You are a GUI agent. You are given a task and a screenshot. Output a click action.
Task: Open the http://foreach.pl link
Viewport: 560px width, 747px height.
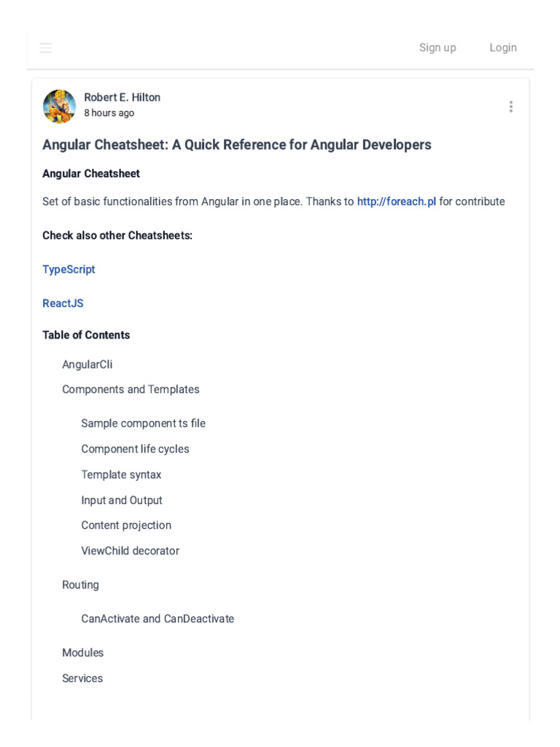tap(396, 201)
